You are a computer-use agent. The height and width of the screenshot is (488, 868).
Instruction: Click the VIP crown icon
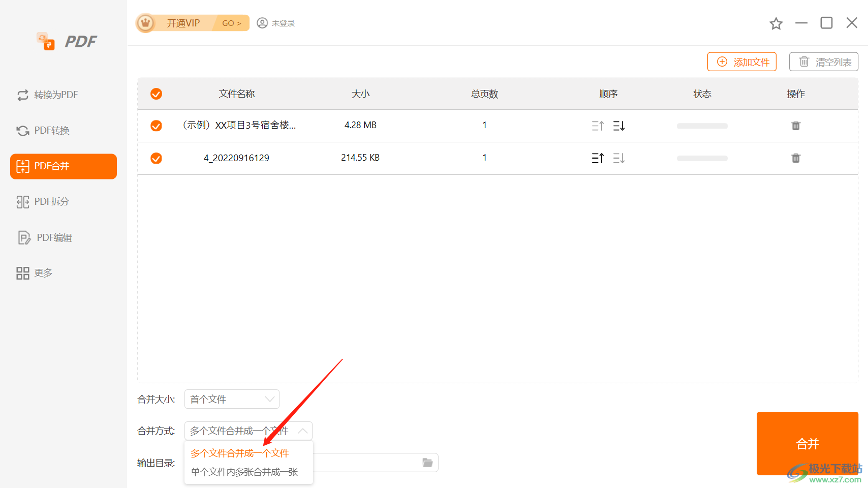(x=146, y=23)
